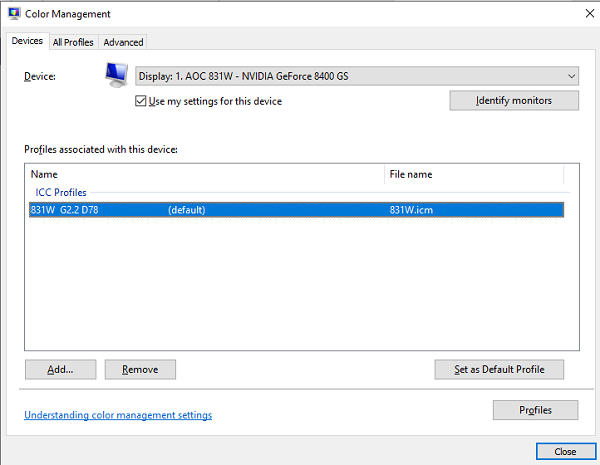The width and height of the screenshot is (600, 465).
Task: Open the All Profiles tab
Action: [x=73, y=42]
